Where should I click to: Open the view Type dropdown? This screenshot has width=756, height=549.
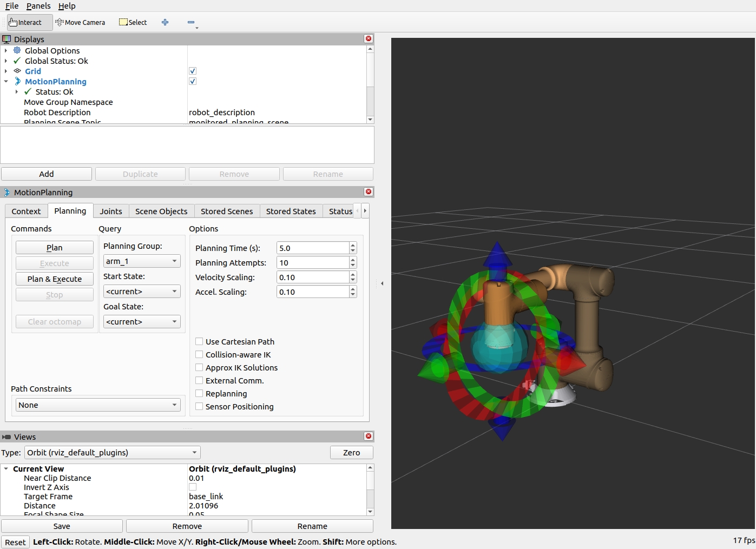point(113,453)
